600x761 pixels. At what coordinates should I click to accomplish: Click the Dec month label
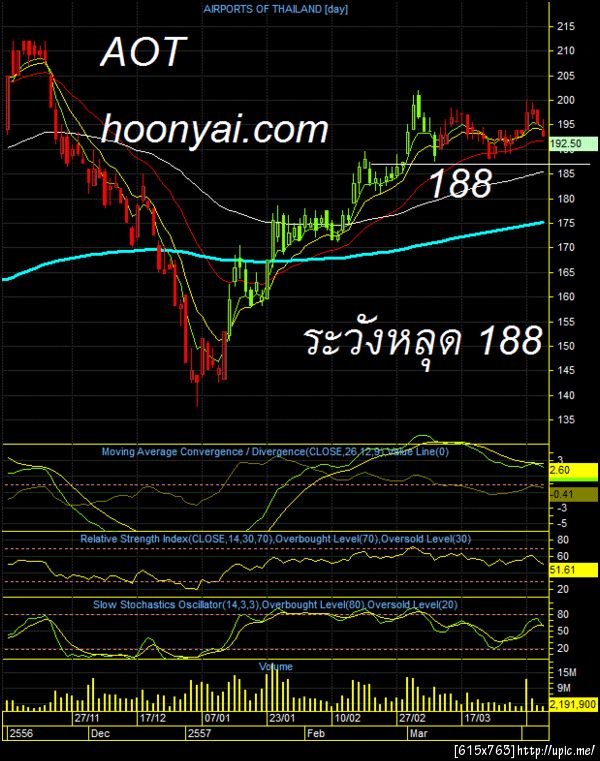[x=100, y=733]
